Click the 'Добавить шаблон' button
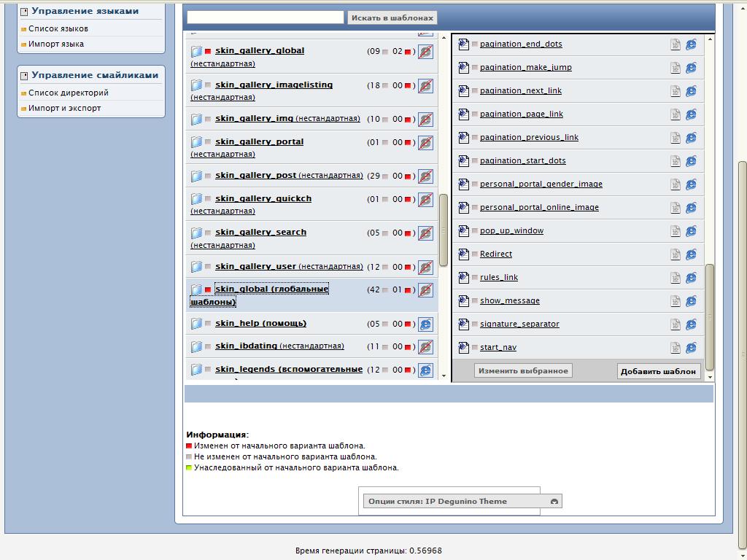747x560 pixels. click(659, 371)
